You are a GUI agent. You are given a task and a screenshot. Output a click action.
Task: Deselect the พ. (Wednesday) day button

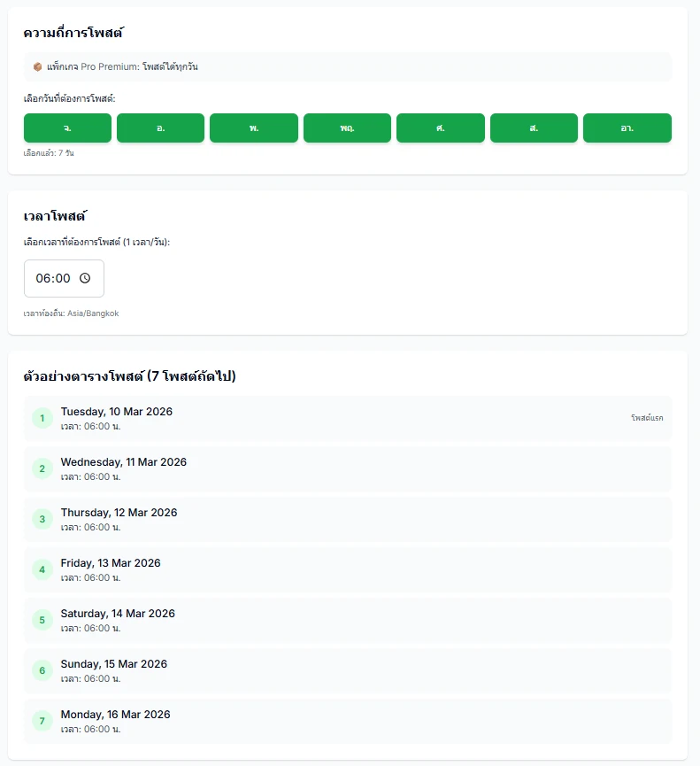254,128
